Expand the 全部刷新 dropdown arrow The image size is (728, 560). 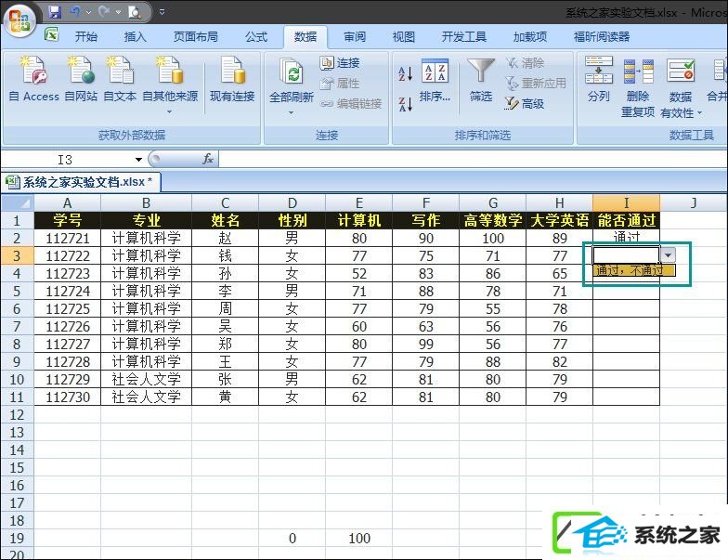[x=292, y=113]
